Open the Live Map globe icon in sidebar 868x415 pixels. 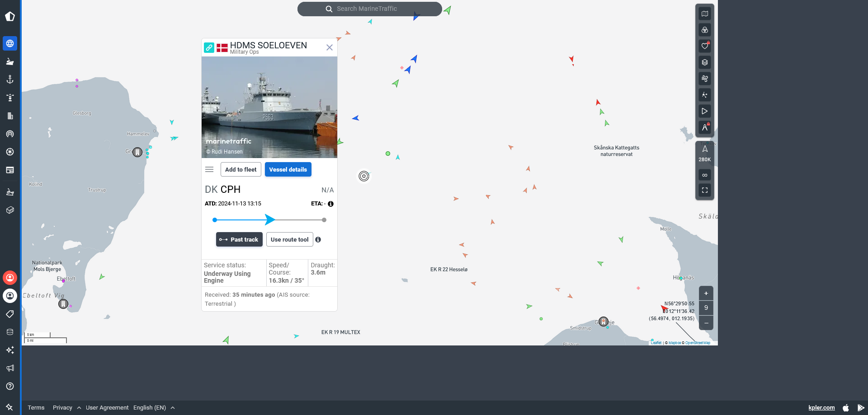click(x=10, y=43)
